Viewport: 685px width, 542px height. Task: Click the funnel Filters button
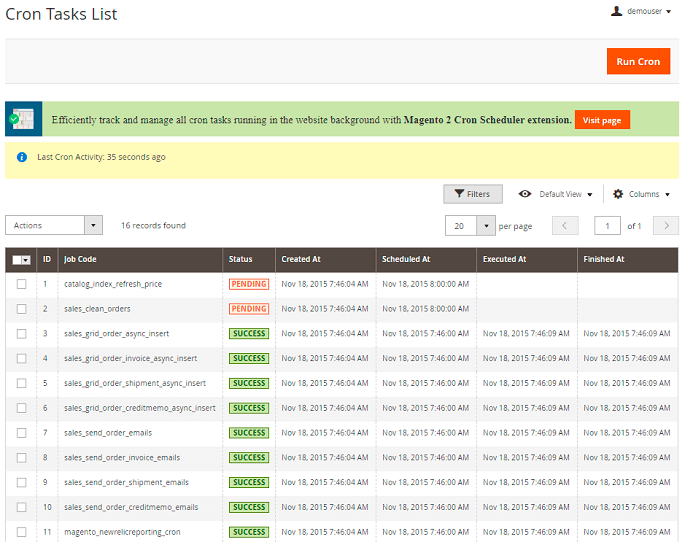(472, 194)
